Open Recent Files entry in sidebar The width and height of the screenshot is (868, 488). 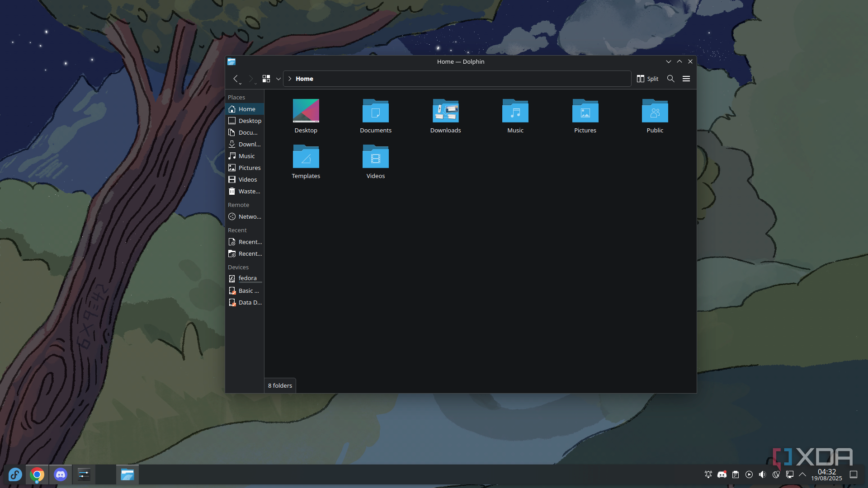point(245,242)
